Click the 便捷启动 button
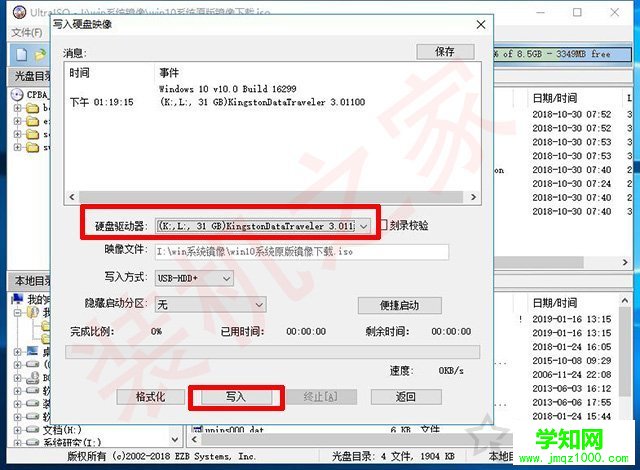 click(400, 306)
